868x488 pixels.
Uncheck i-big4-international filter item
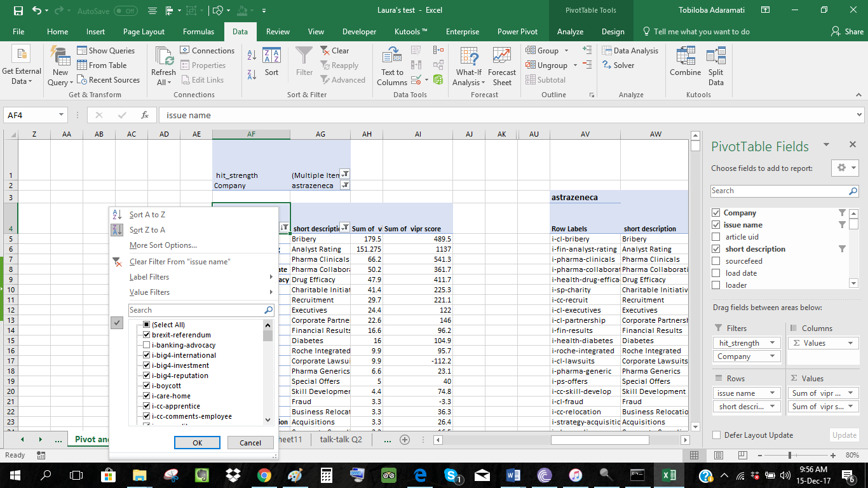[147, 355]
